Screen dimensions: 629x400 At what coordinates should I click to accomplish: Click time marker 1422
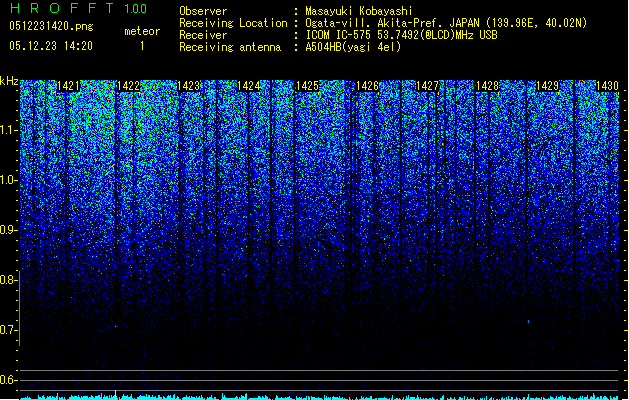[x=128, y=86]
